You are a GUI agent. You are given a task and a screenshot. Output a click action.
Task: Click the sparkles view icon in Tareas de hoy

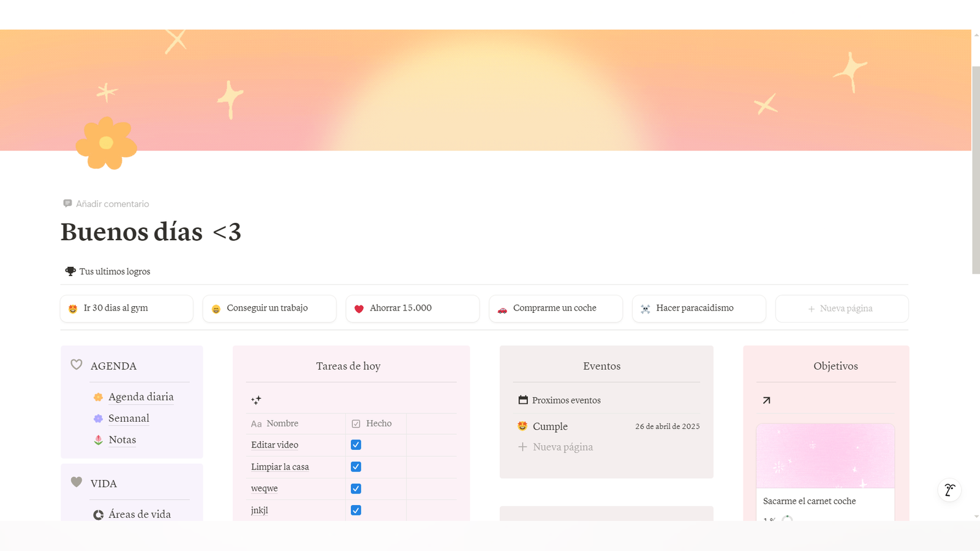coord(256,400)
